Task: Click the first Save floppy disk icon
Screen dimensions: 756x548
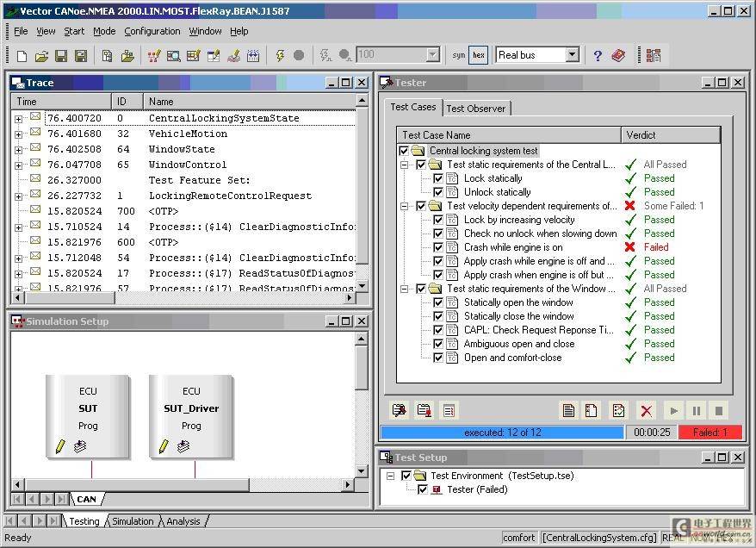Action: click(x=61, y=55)
